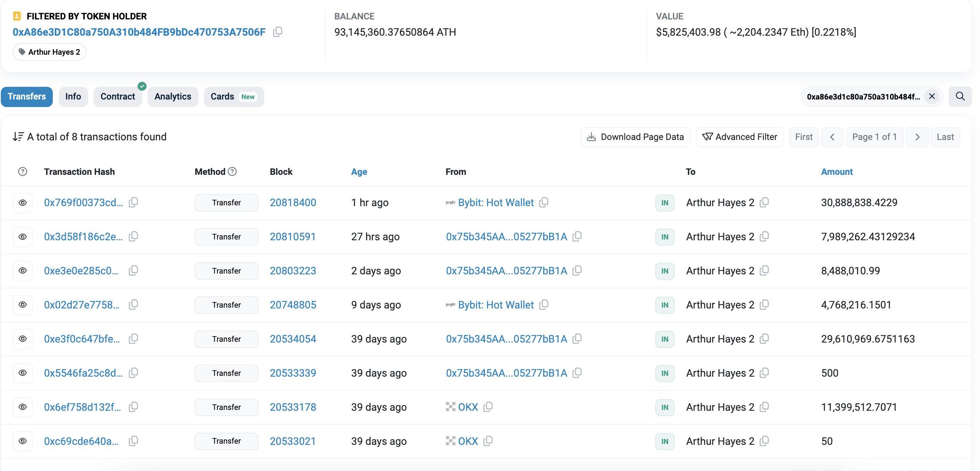Copy transaction hash 0xc69cde640a...
The width and height of the screenshot is (980, 471).
(134, 441)
